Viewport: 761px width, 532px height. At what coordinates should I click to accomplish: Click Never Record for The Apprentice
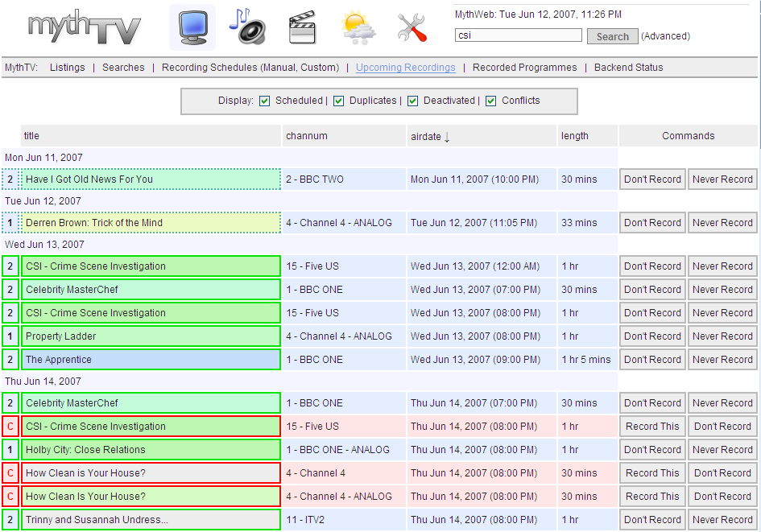click(722, 359)
